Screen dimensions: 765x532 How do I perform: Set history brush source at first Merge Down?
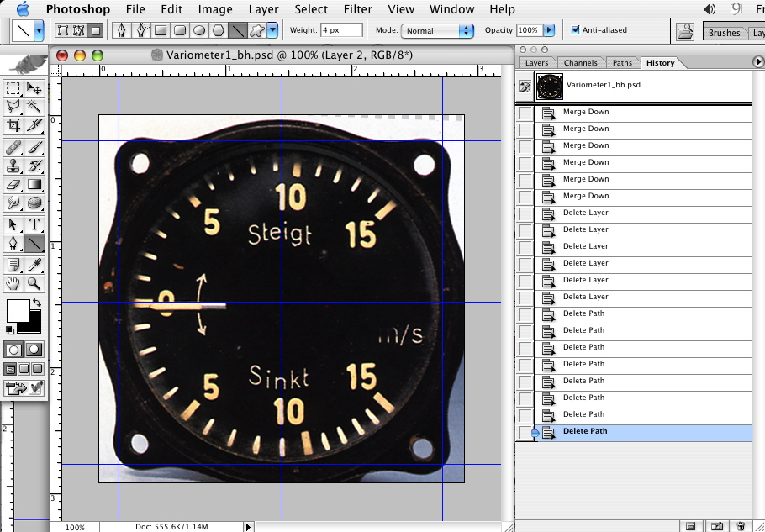coord(525,113)
